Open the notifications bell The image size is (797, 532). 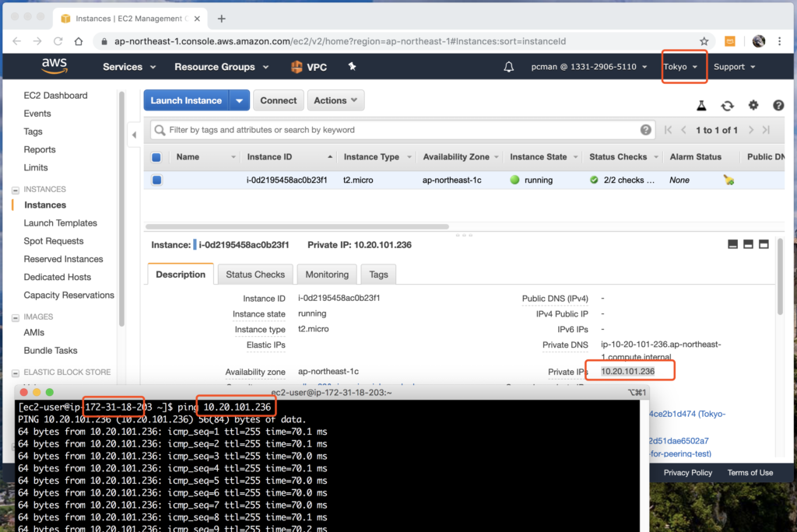click(x=508, y=67)
